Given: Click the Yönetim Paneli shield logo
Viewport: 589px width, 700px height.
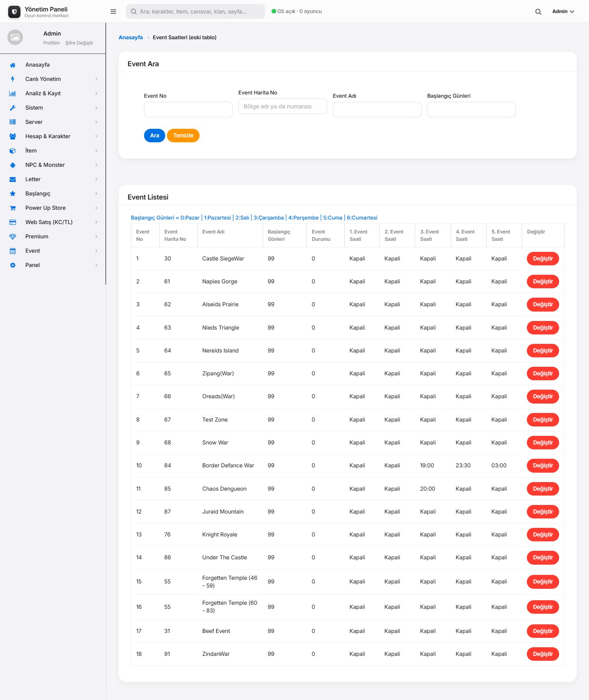Looking at the screenshot, I should (x=14, y=12).
